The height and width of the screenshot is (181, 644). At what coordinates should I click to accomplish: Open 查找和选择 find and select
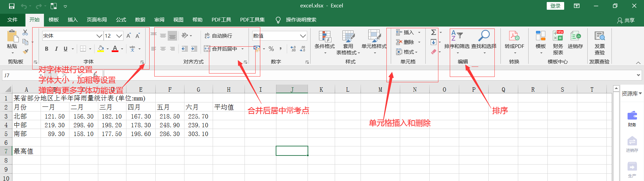(x=484, y=42)
